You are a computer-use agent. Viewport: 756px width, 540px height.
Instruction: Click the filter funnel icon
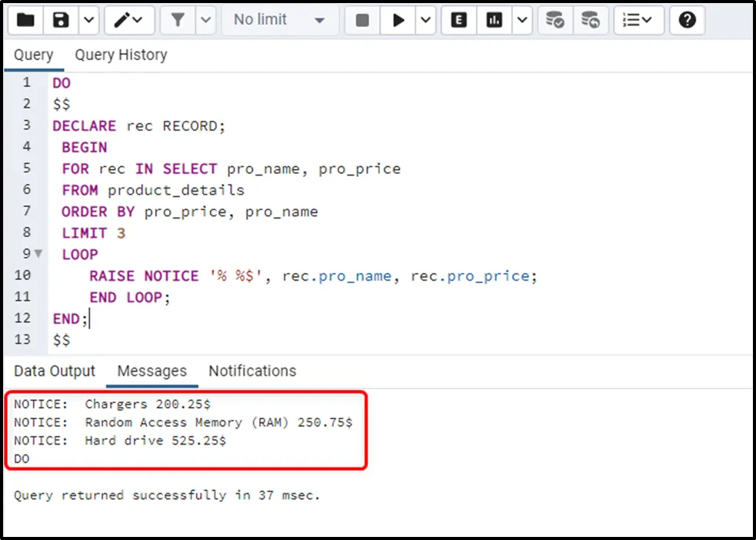click(178, 20)
